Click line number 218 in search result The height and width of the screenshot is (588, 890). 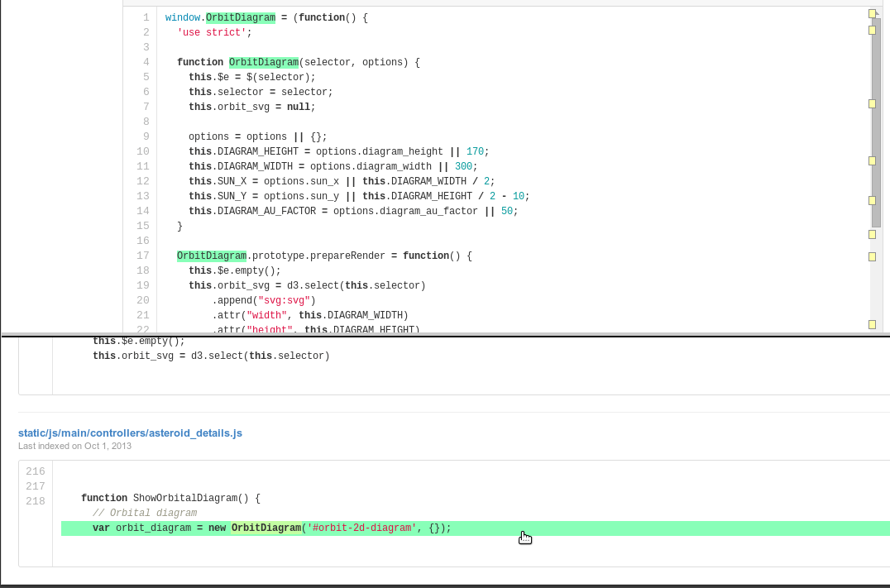(x=36, y=501)
